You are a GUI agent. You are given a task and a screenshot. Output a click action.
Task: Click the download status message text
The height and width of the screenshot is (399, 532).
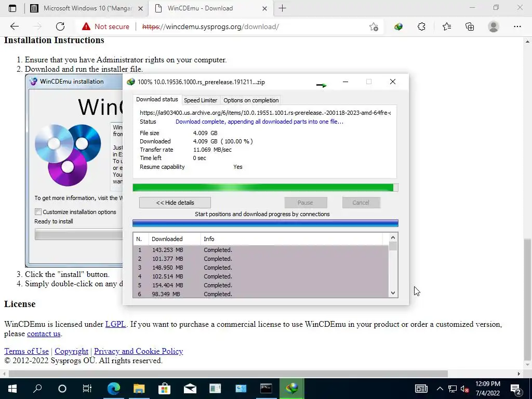[x=260, y=122]
